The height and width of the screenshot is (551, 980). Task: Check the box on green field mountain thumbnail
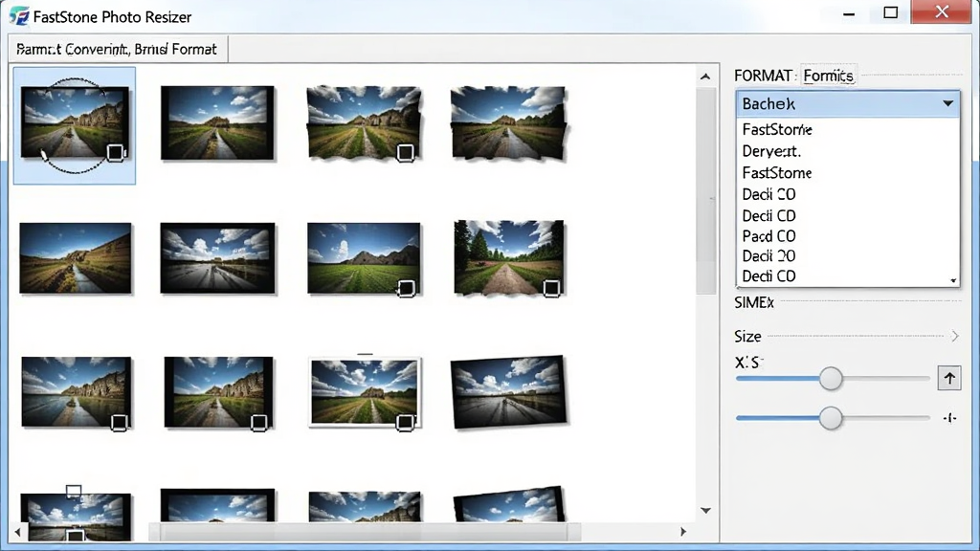pos(406,288)
